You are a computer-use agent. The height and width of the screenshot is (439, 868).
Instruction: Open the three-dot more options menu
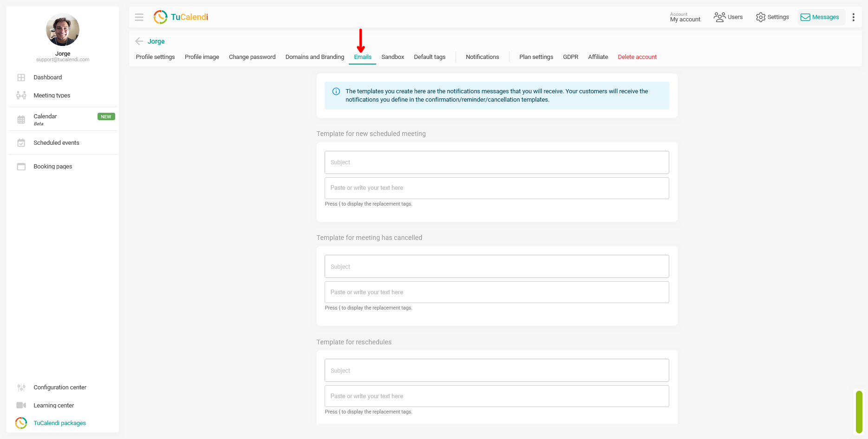coord(854,17)
